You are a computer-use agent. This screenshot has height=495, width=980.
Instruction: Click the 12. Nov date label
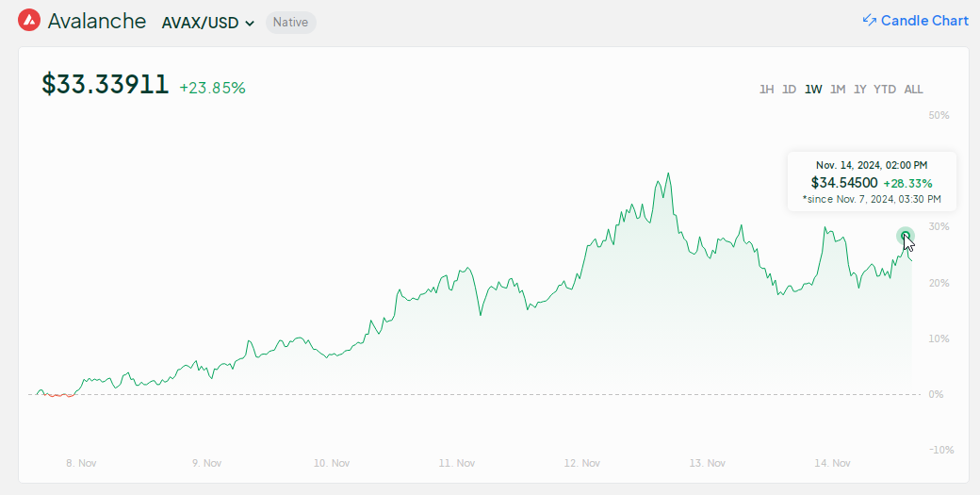(582, 463)
